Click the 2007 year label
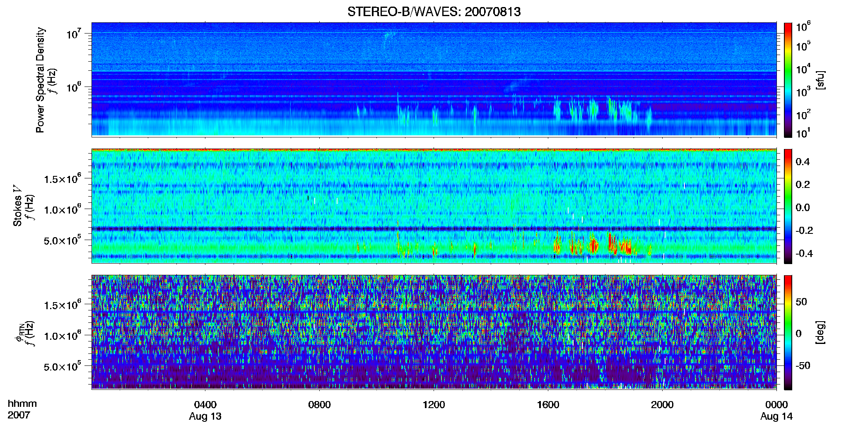The height and width of the screenshot is (447, 868). tap(19, 415)
